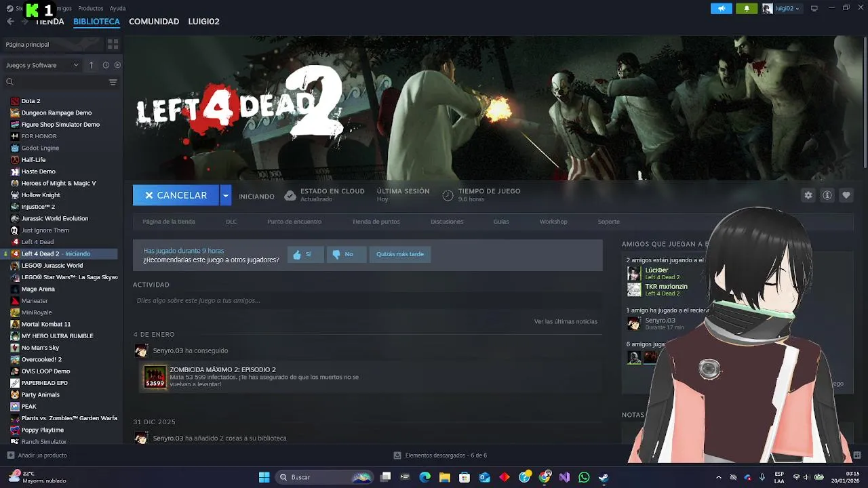Open the Microsoft Store taskbar icon
This screenshot has width=868, height=488.
click(465, 477)
